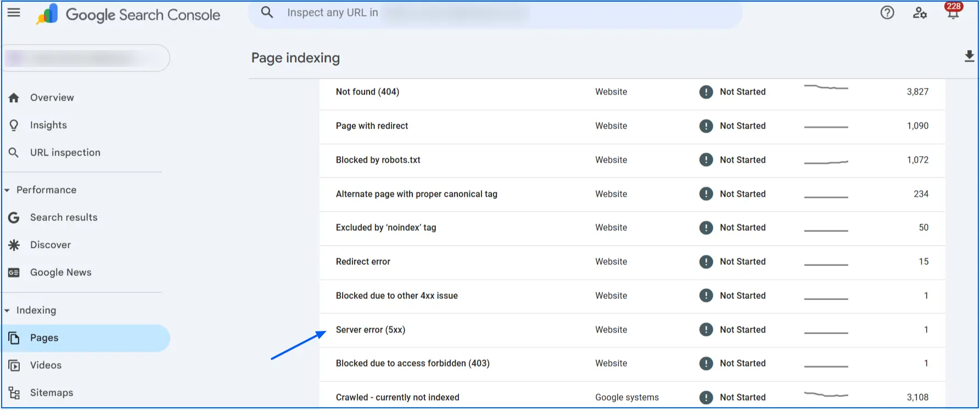Click the 1,090 pages count
The height and width of the screenshot is (410, 980).
pos(917,126)
